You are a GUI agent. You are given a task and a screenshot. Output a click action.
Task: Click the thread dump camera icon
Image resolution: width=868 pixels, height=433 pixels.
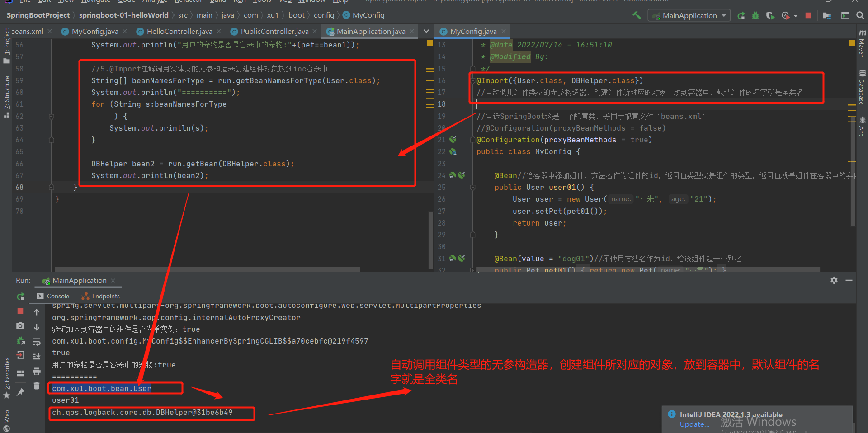click(20, 325)
